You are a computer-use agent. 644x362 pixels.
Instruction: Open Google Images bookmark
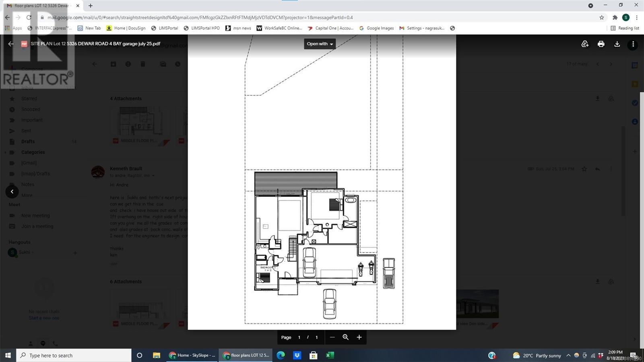(376, 28)
